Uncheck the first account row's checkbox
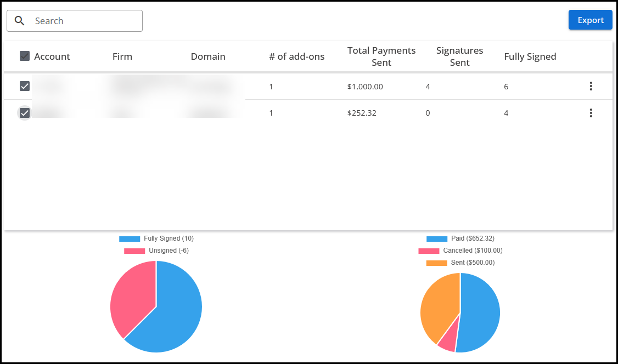The height and width of the screenshot is (364, 618). click(x=24, y=86)
